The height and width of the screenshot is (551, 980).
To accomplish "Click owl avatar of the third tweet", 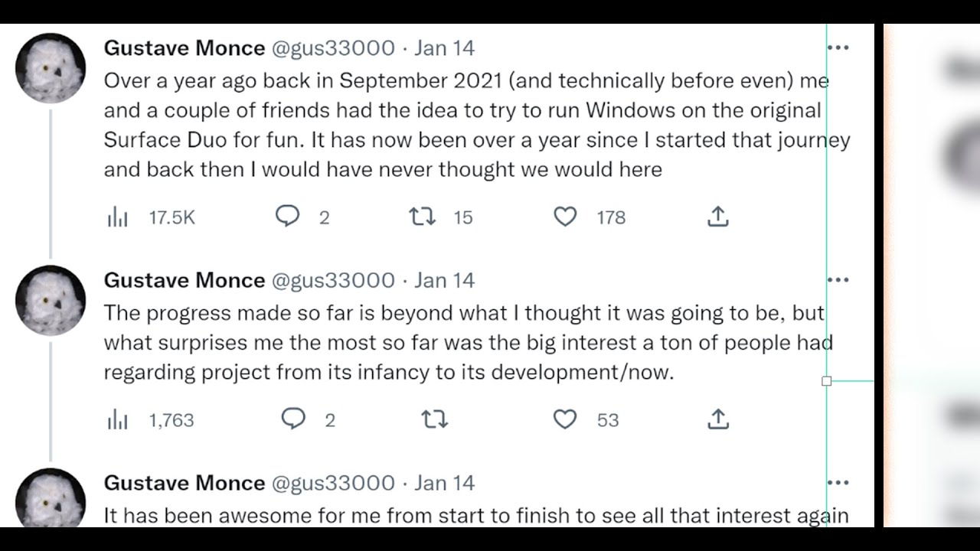I will click(51, 497).
